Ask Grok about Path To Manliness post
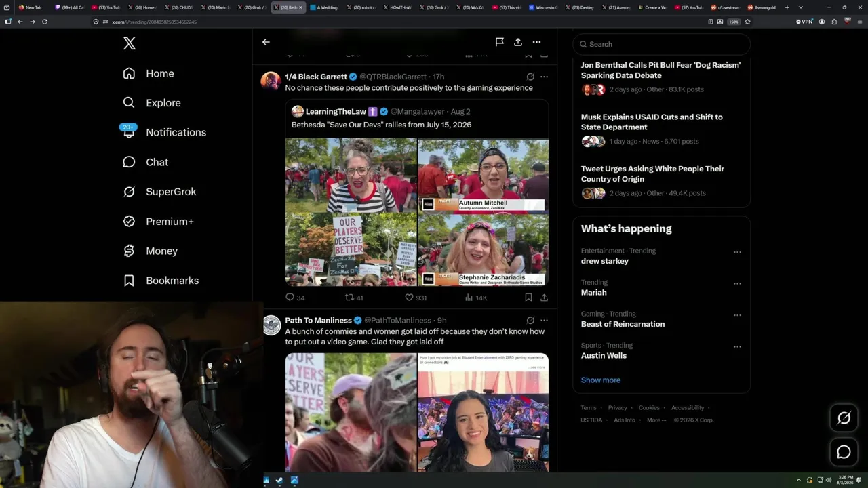 [x=530, y=321]
